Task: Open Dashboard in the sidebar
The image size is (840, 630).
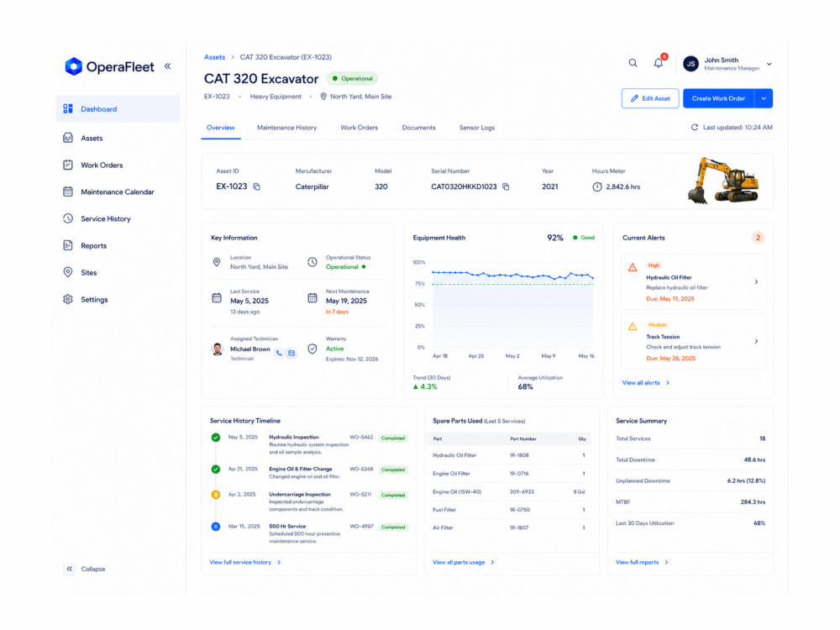Action: [118, 108]
